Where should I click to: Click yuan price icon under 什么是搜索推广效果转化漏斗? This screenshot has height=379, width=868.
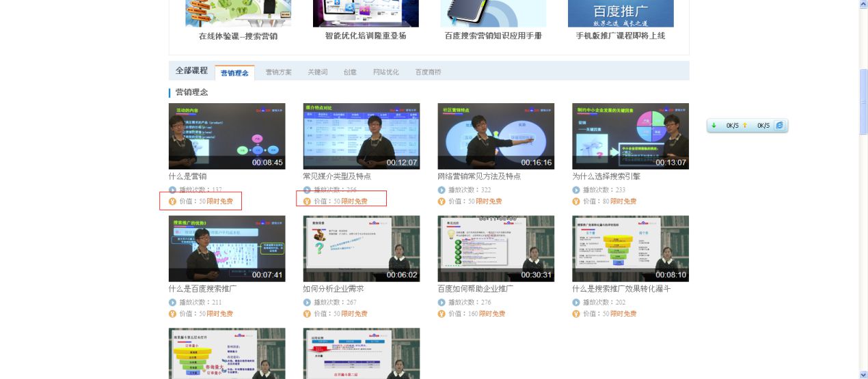(576, 314)
